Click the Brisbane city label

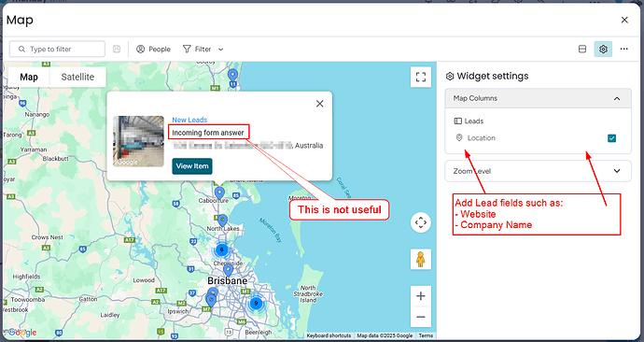click(x=227, y=280)
